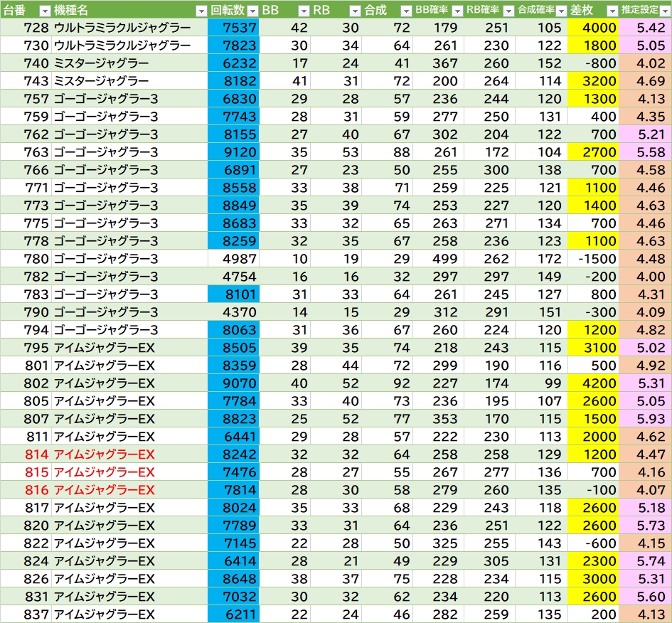Select the BB確率 cell showing 353

[439, 419]
